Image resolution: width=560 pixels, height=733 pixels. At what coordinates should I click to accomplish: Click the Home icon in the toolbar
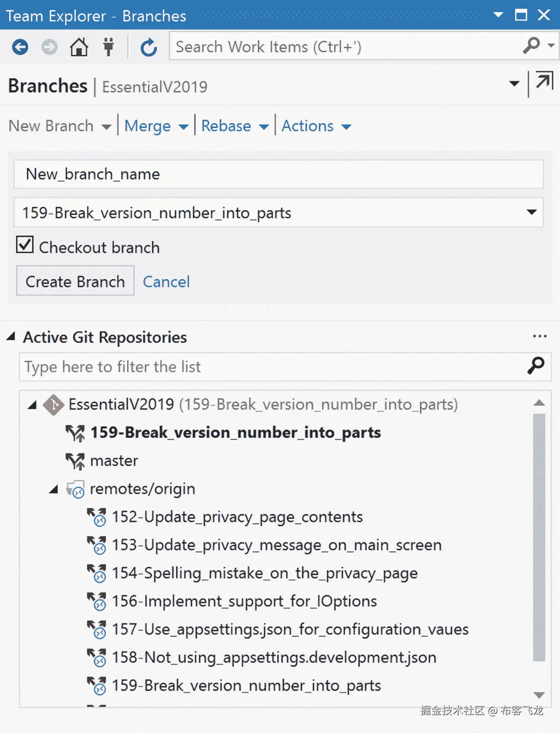(x=80, y=47)
